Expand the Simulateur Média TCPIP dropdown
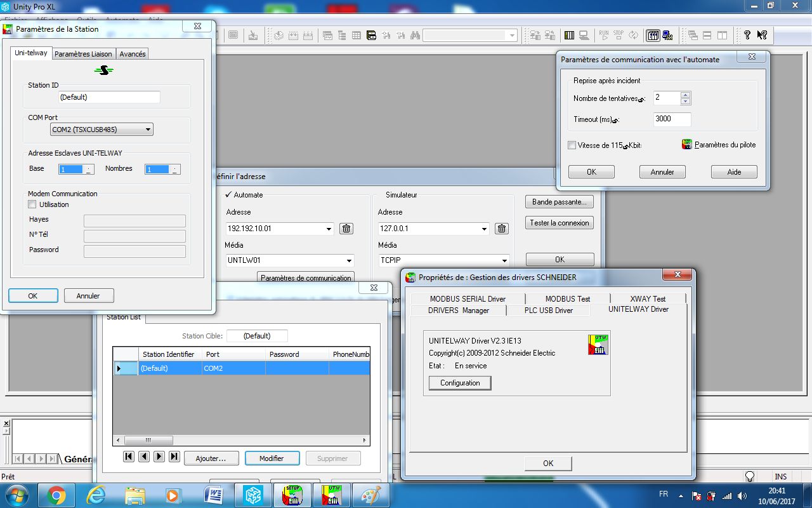 pyautogui.click(x=504, y=260)
